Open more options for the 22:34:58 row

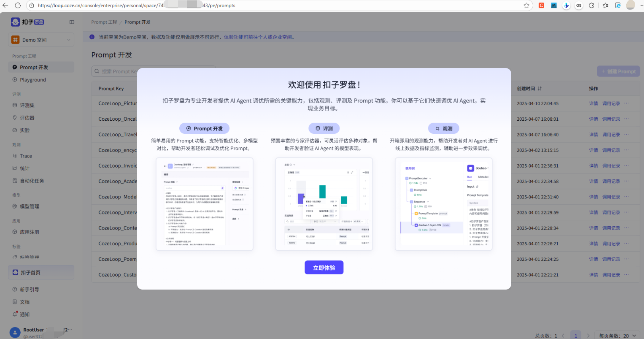click(x=627, y=181)
